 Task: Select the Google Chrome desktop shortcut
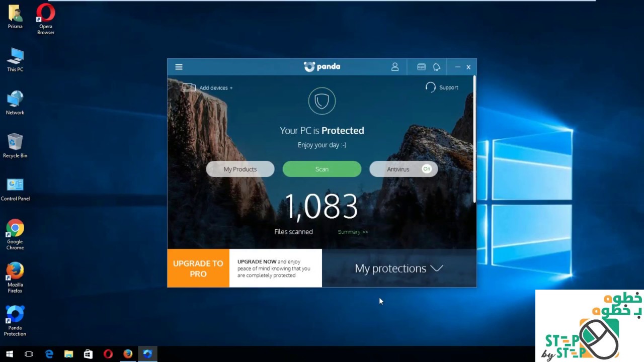point(15,235)
